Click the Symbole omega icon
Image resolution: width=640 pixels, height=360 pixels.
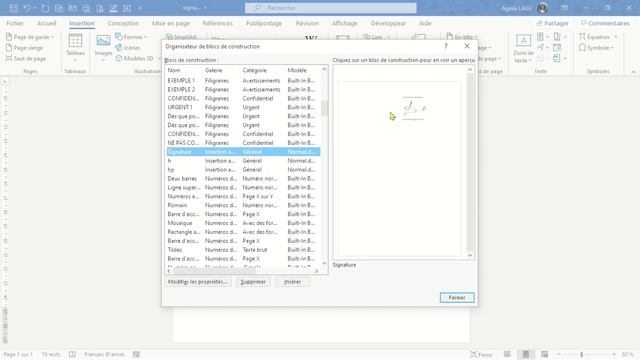click(582, 48)
